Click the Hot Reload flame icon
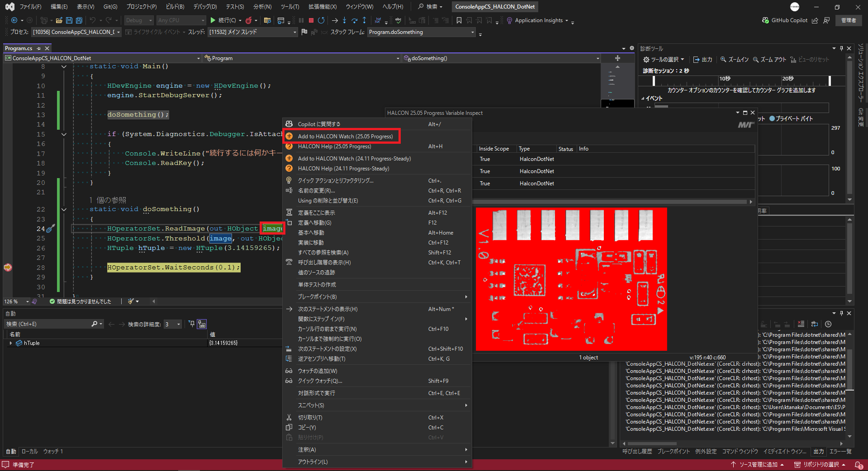This screenshot has width=868, height=471. 249,20
